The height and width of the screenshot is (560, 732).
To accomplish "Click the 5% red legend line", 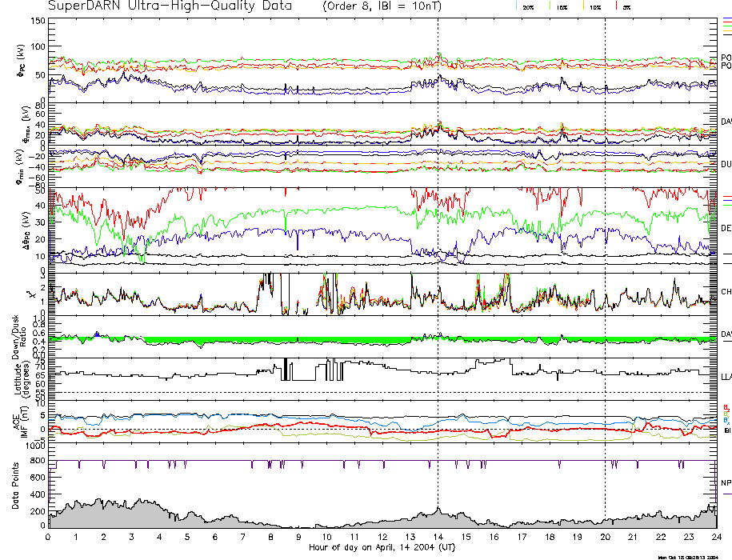I will click(x=617, y=6).
